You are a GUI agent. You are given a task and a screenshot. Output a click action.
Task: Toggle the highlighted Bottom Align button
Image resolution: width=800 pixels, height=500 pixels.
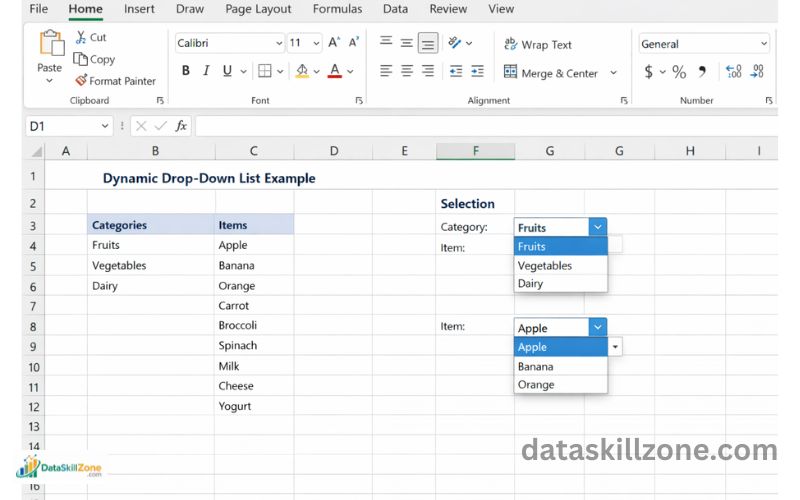point(428,43)
